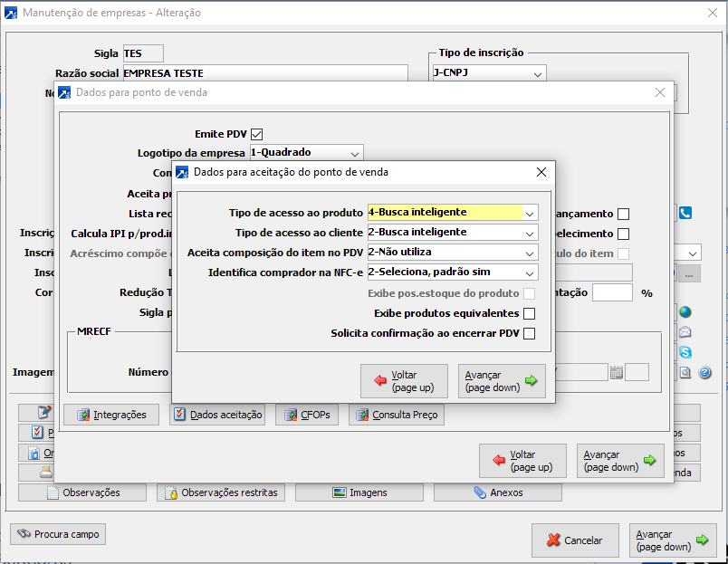The height and width of the screenshot is (564, 728).
Task: Click Avançar in Dados para ponto de venda
Action: 621,461
